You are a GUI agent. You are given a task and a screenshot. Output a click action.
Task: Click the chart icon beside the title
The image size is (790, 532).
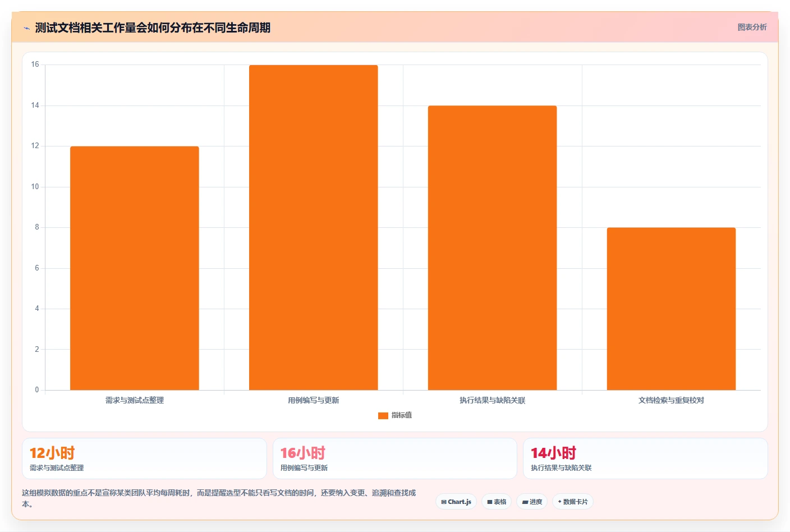tap(26, 28)
